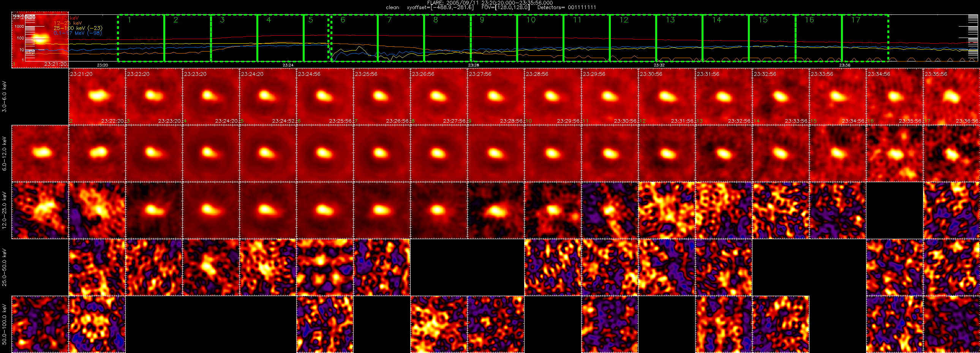
Task: Select interval 3 label in the lightcurve plot
Action: click(x=222, y=20)
